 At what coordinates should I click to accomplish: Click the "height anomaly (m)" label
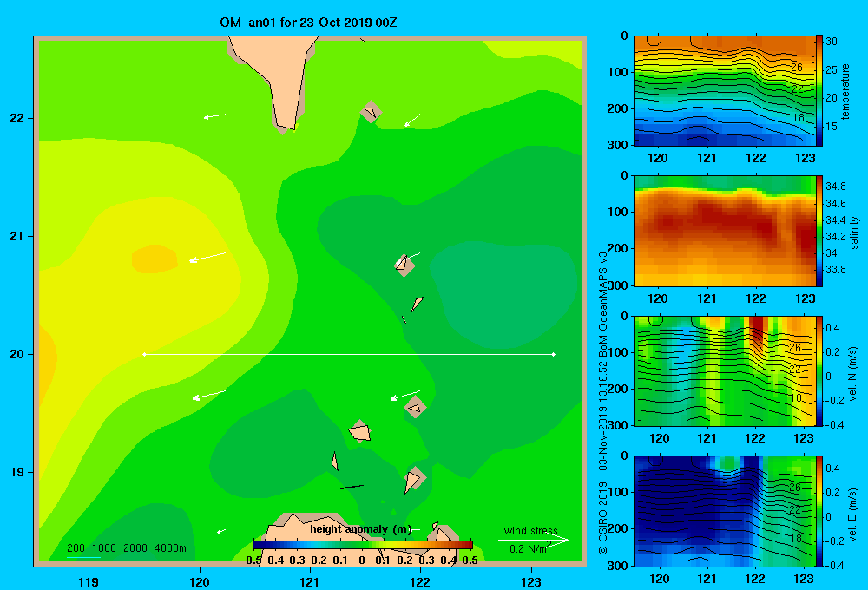coord(360,529)
